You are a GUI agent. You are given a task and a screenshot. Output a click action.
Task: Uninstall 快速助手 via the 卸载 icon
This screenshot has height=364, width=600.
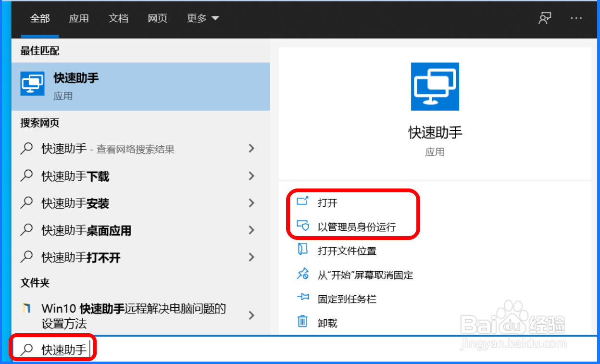pos(303,322)
